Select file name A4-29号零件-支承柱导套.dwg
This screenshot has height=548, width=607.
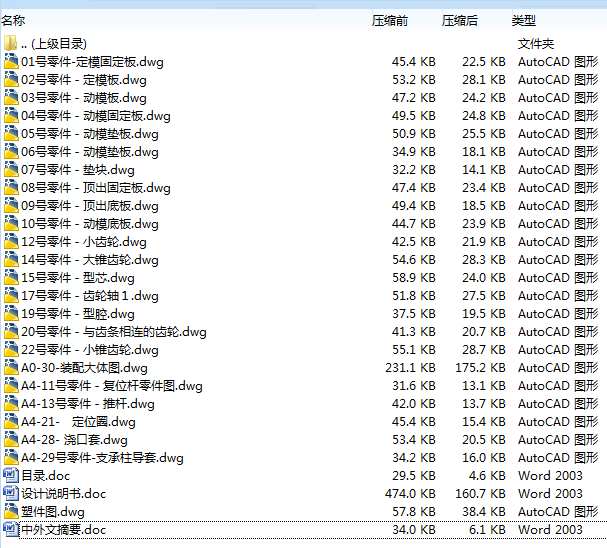pyautogui.click(x=102, y=458)
